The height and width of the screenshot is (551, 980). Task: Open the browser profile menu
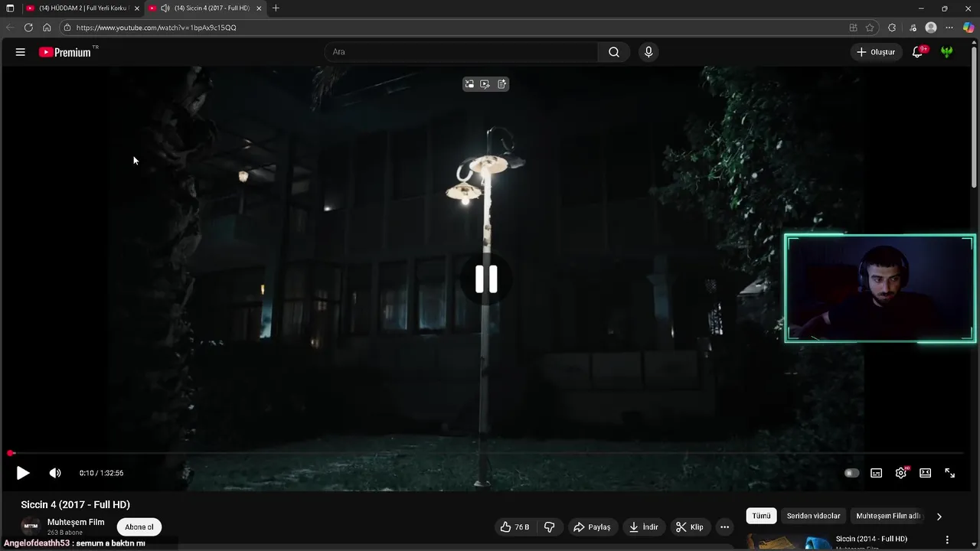(931, 28)
